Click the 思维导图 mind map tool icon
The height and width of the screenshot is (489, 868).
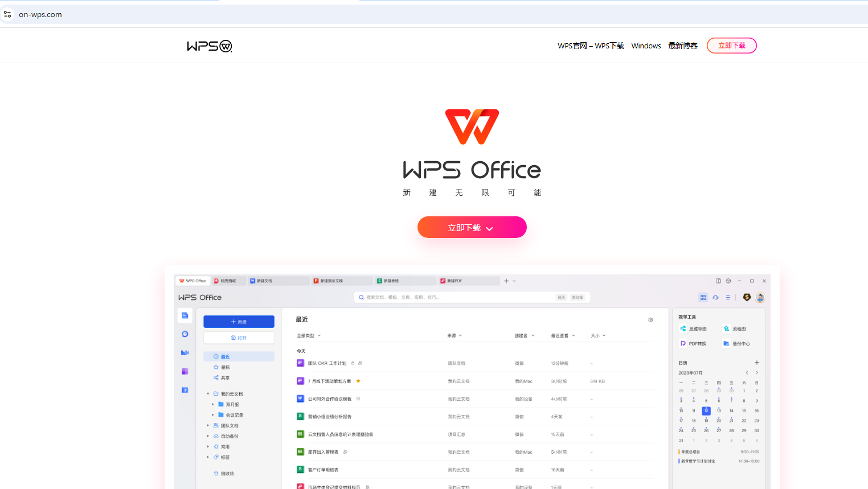(683, 328)
